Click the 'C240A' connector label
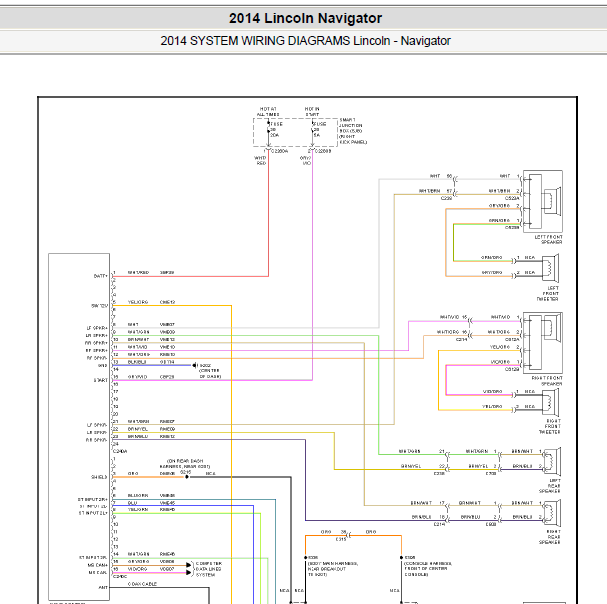 pyautogui.click(x=120, y=451)
